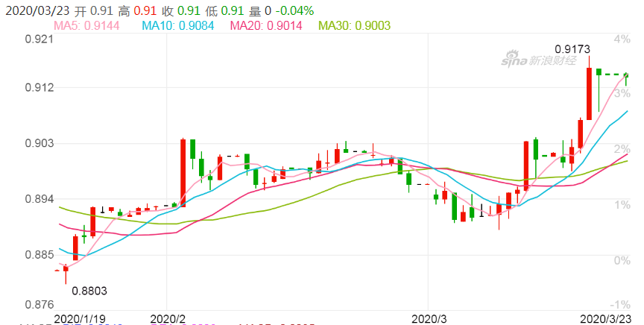Viewport: 644px width, 325px height.
Task: Click the MA5: 0.9144 legend label
Action: point(86,25)
